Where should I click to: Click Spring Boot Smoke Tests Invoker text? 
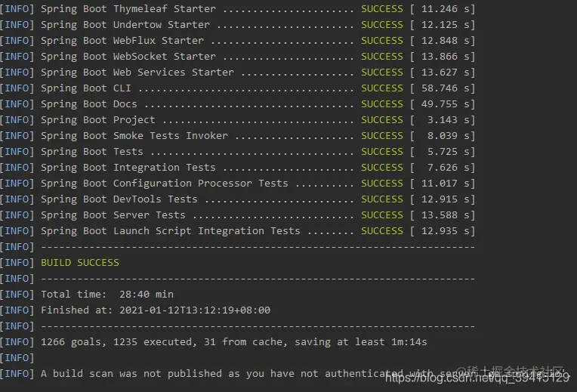[134, 136]
